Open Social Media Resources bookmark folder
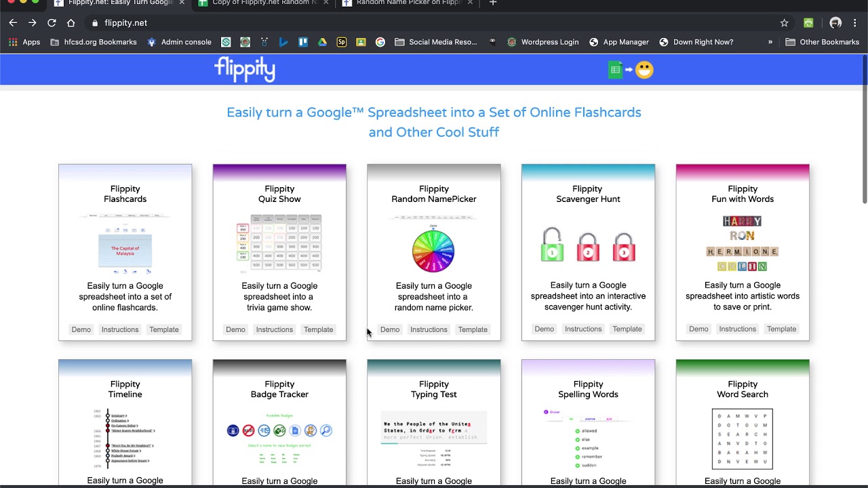Viewport: 868px width, 488px height. 436,42
